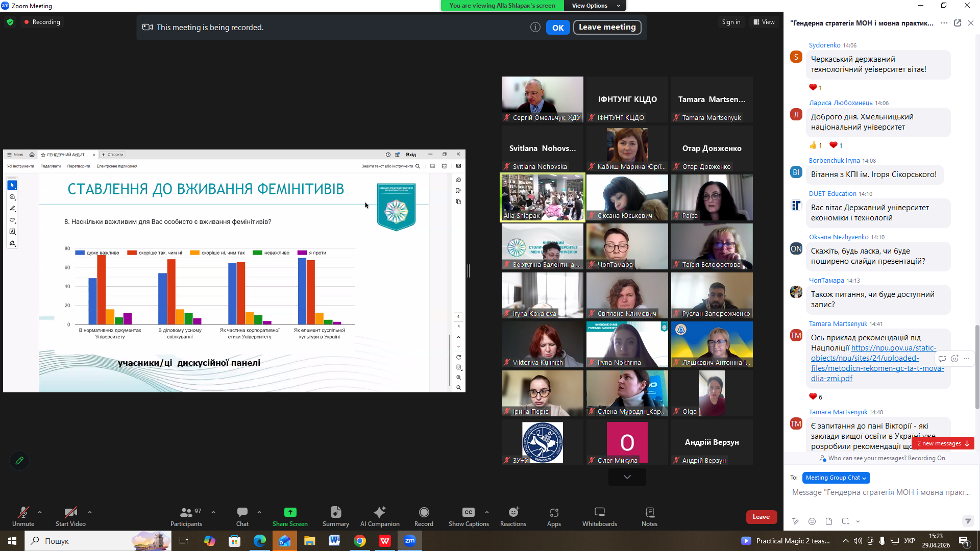Open View Options dropdown
Image resolution: width=980 pixels, height=551 pixels.
(595, 6)
